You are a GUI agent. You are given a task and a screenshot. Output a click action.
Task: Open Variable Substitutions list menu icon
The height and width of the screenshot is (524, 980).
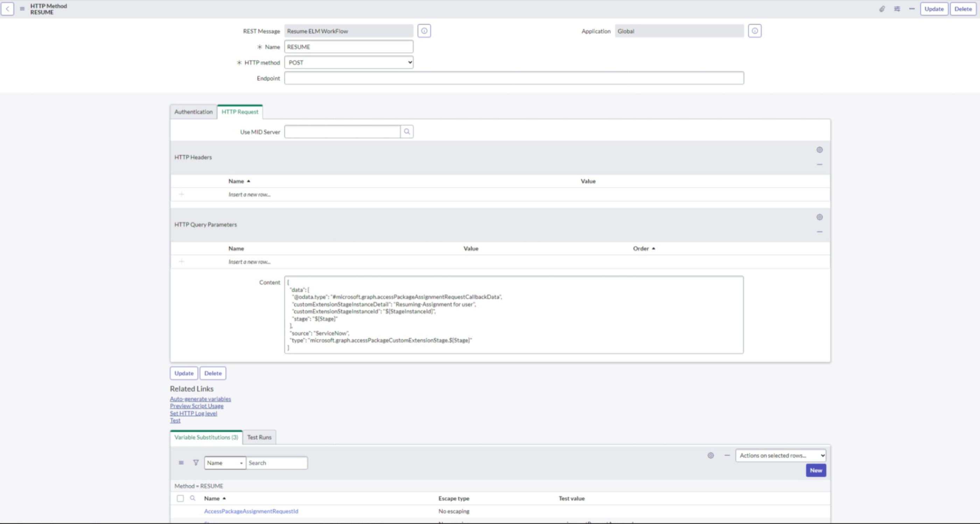(x=181, y=463)
